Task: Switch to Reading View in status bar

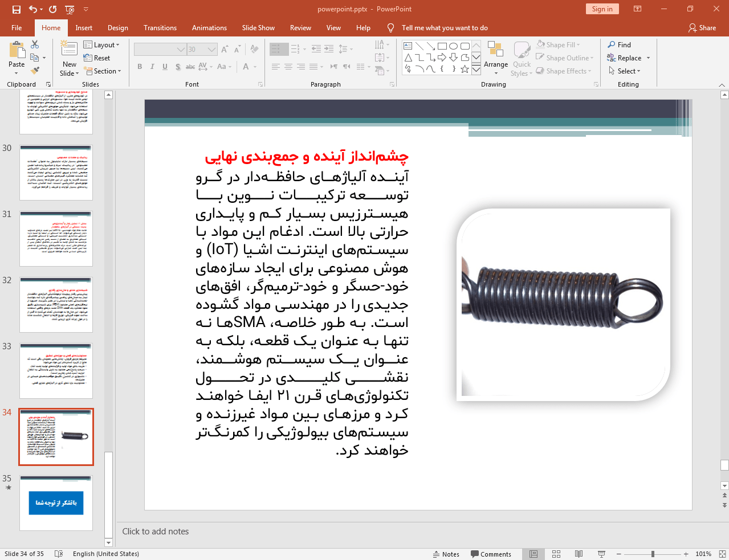Action: tap(579, 554)
